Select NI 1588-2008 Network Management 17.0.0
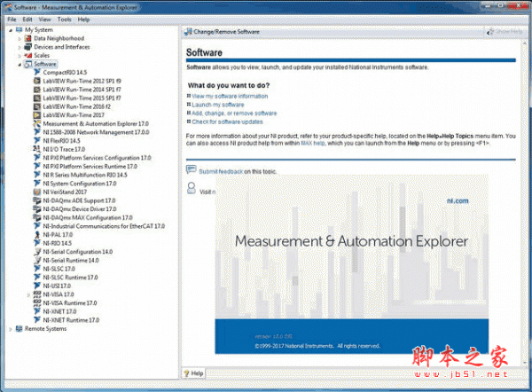The width and height of the screenshot is (532, 392). [96, 132]
